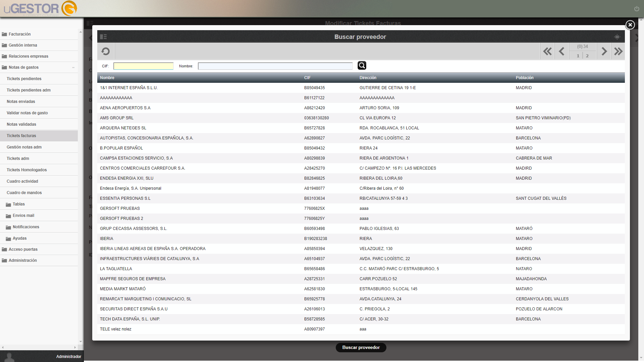Screen dimensions: 644x362
Task: Select provider AMS GROUP SRL
Action: click(361, 118)
